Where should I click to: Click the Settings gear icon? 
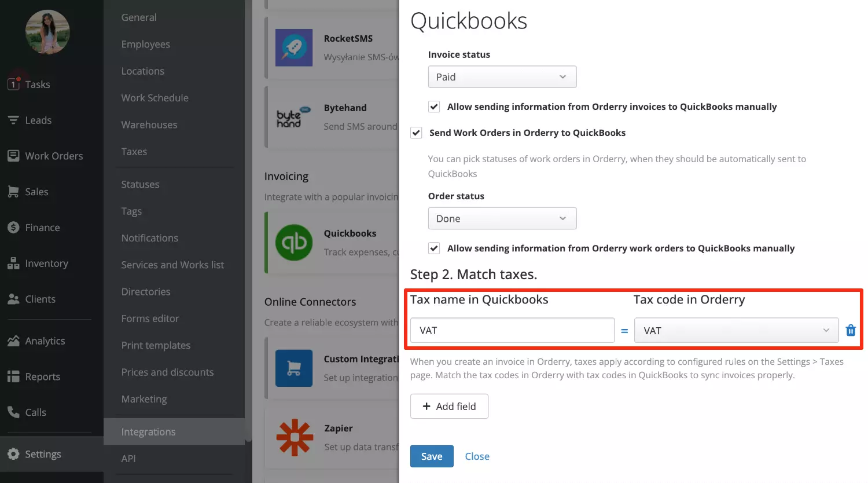13,454
